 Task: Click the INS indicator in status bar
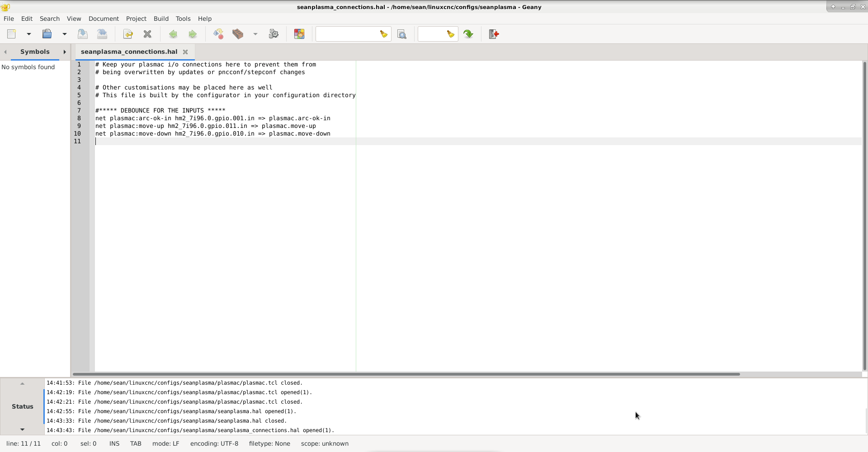(x=114, y=444)
